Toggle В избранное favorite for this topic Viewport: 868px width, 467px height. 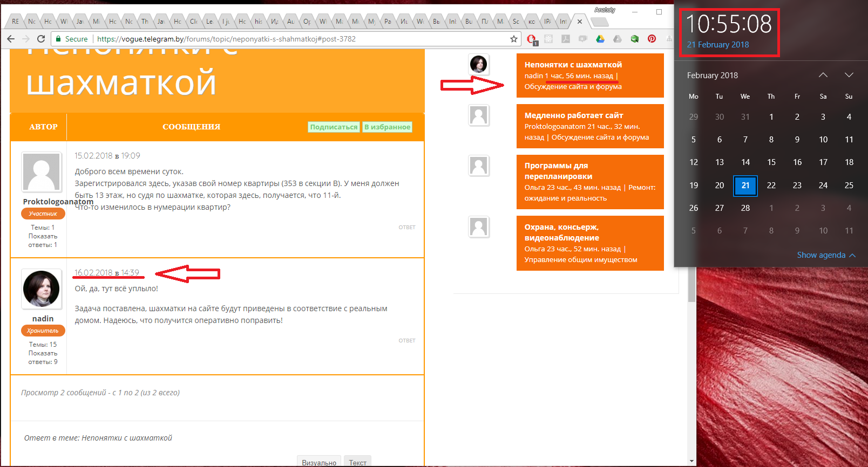(x=387, y=127)
